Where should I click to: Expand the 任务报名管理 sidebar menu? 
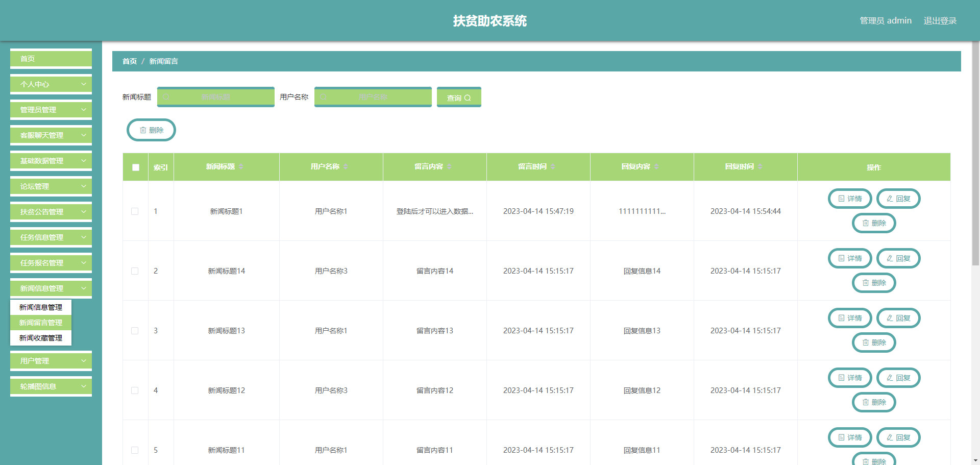pyautogui.click(x=51, y=263)
